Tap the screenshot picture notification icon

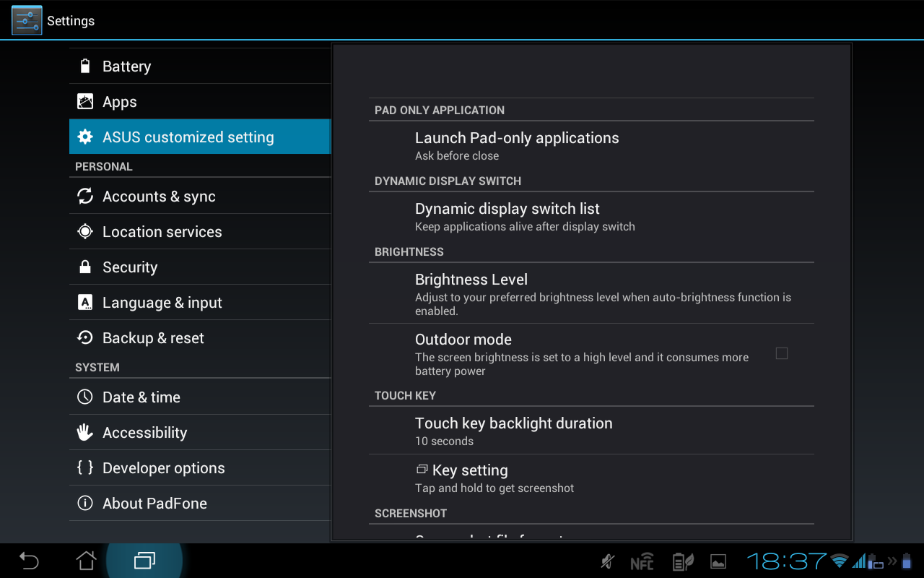(718, 561)
